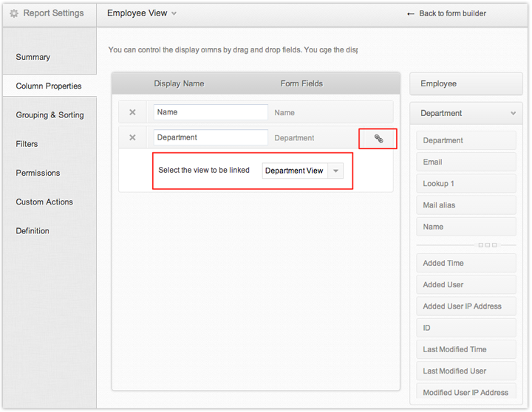The image size is (532, 412).
Task: Click the Department display name field
Action: 211,137
